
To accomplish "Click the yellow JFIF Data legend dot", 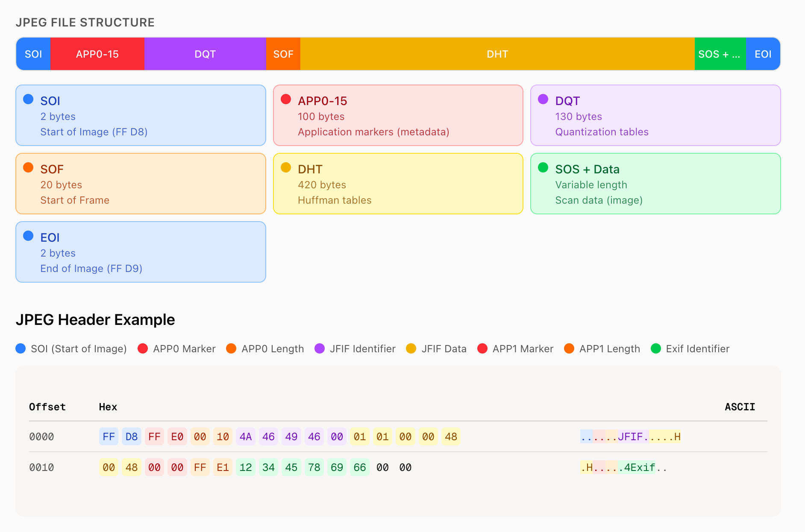I will click(411, 349).
